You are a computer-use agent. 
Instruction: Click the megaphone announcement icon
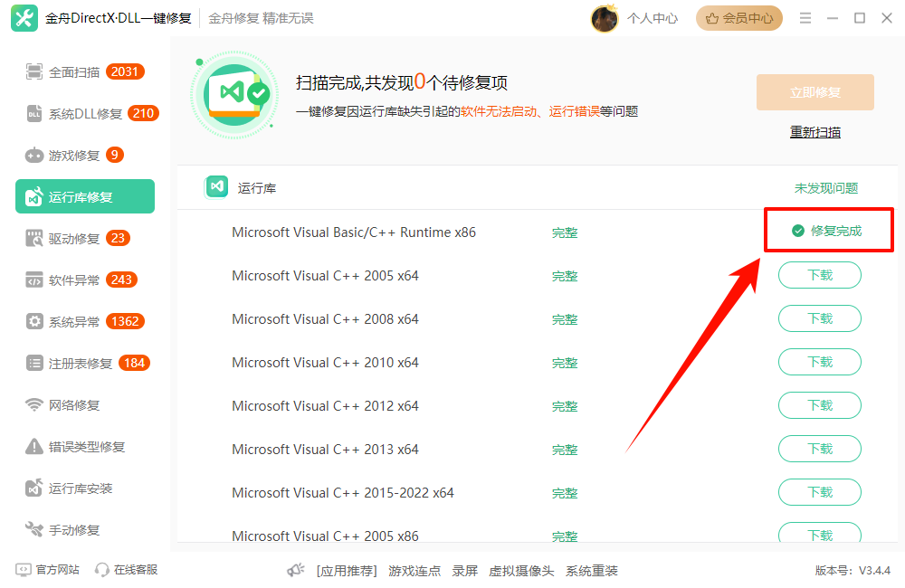pyautogui.click(x=296, y=570)
